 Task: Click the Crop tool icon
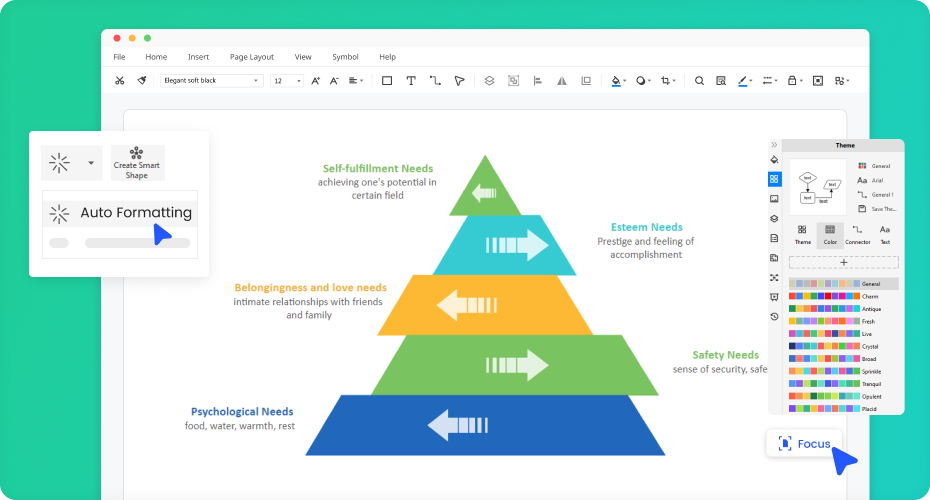[666, 81]
